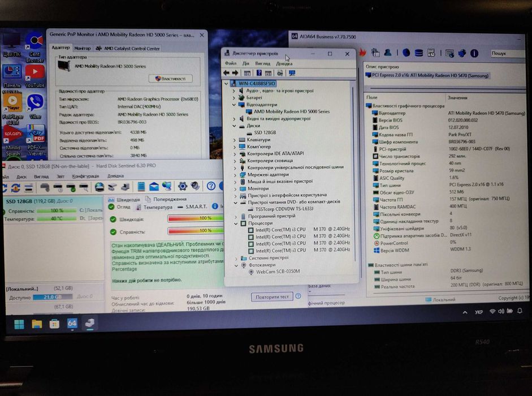Open the PDF-XChange Viewer desktop icon

36,141
